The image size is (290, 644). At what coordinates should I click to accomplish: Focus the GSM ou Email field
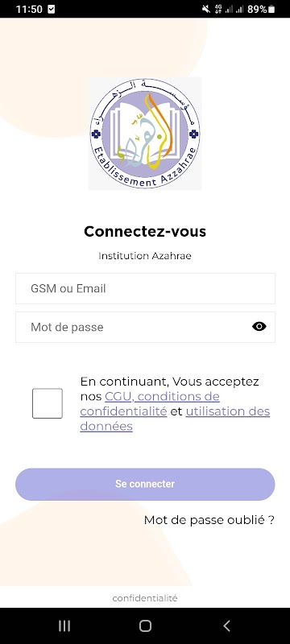pos(145,288)
